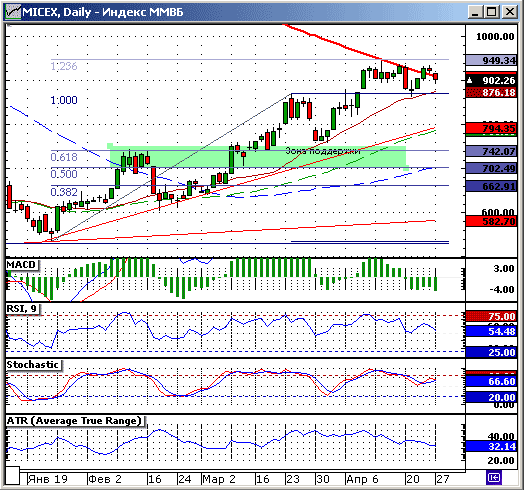Click the tiny arrow at chart's top-left corner
The height and width of the screenshot is (490, 524).
9,26
